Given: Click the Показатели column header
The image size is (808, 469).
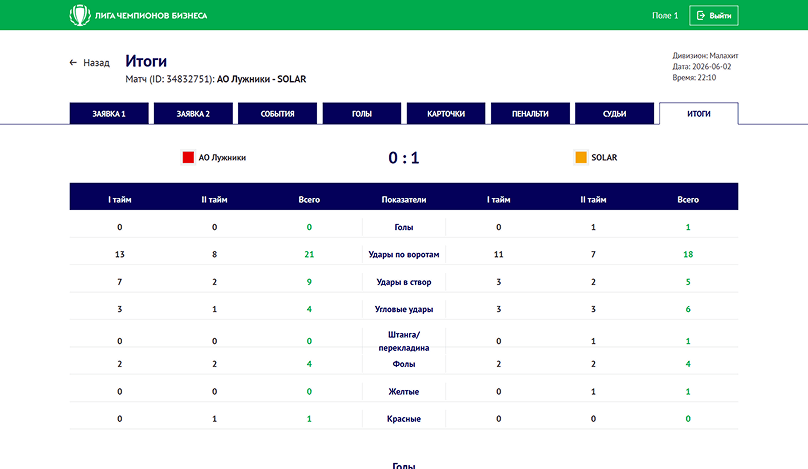Looking at the screenshot, I should point(404,199).
